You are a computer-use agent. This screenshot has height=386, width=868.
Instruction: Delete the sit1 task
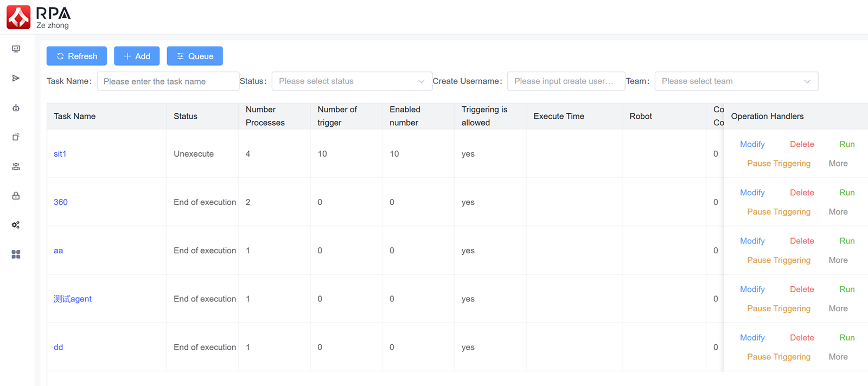tap(802, 144)
